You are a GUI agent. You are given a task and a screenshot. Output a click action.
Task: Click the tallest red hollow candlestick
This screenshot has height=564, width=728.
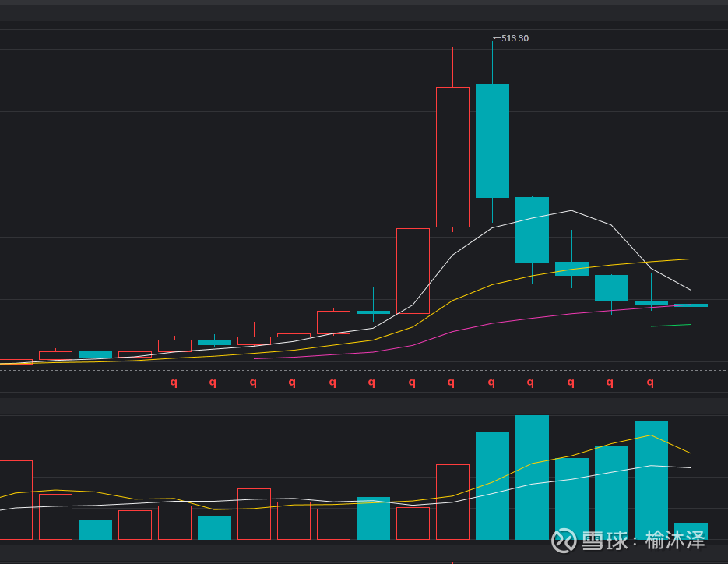point(452,157)
